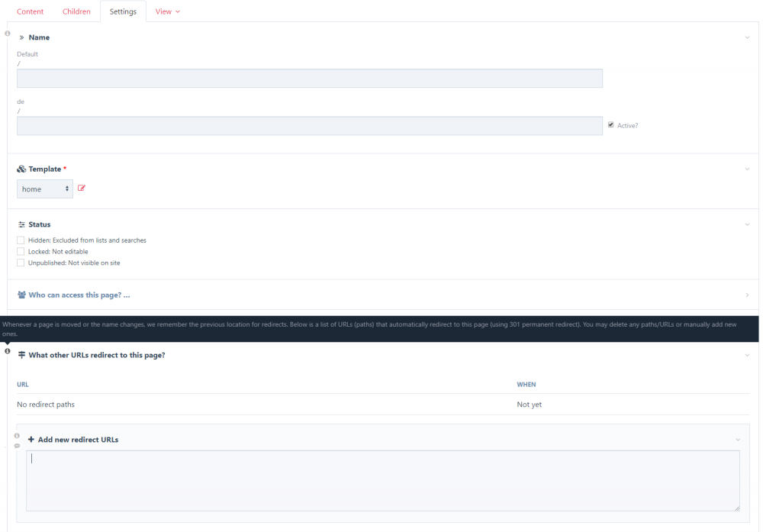
Task: Click the red edit template pencil icon
Action: 82,189
